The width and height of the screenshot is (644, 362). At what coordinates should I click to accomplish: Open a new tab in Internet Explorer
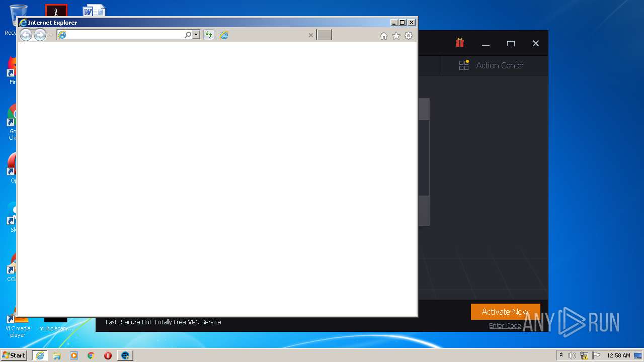coord(324,35)
